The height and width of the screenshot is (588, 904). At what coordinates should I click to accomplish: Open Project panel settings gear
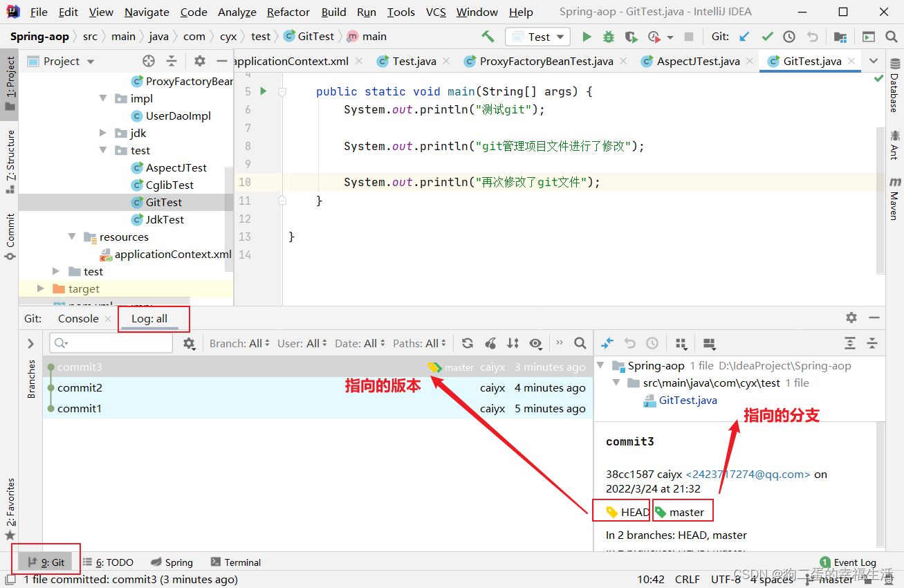[x=200, y=61]
